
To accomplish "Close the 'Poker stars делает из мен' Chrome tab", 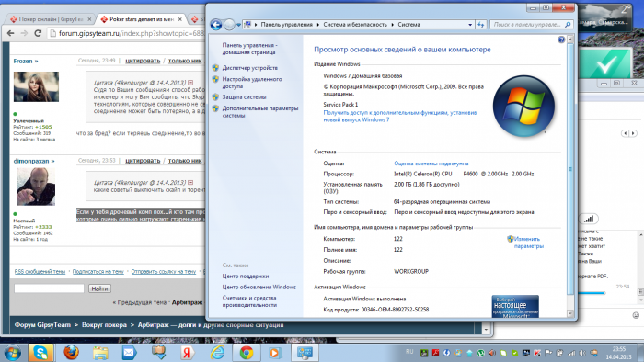I will pyautogui.click(x=180, y=19).
